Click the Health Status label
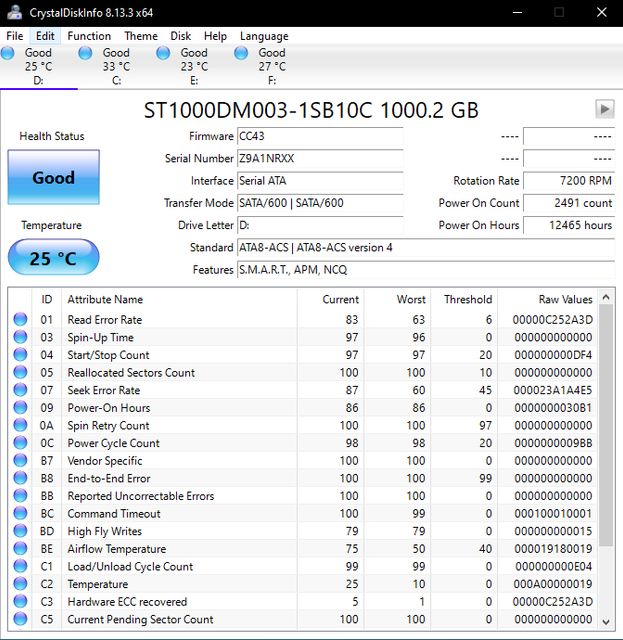 coord(52,136)
